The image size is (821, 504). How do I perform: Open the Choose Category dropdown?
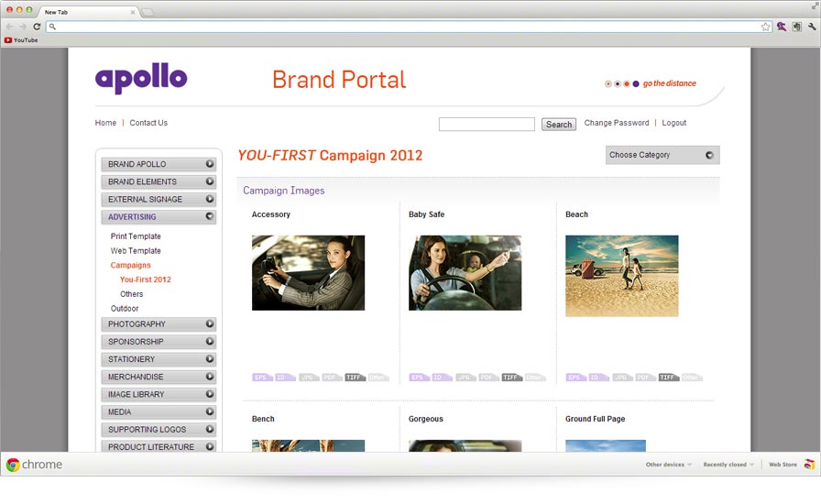pos(662,155)
